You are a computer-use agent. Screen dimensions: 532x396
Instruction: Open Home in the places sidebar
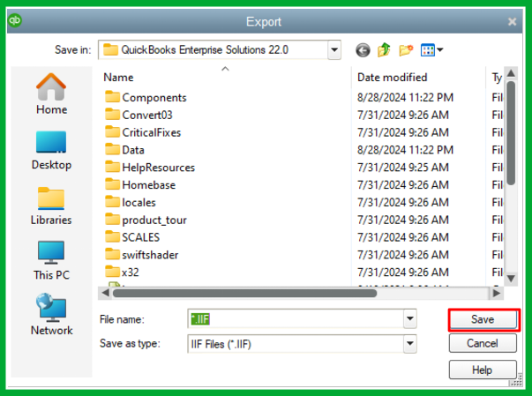pyautogui.click(x=51, y=93)
